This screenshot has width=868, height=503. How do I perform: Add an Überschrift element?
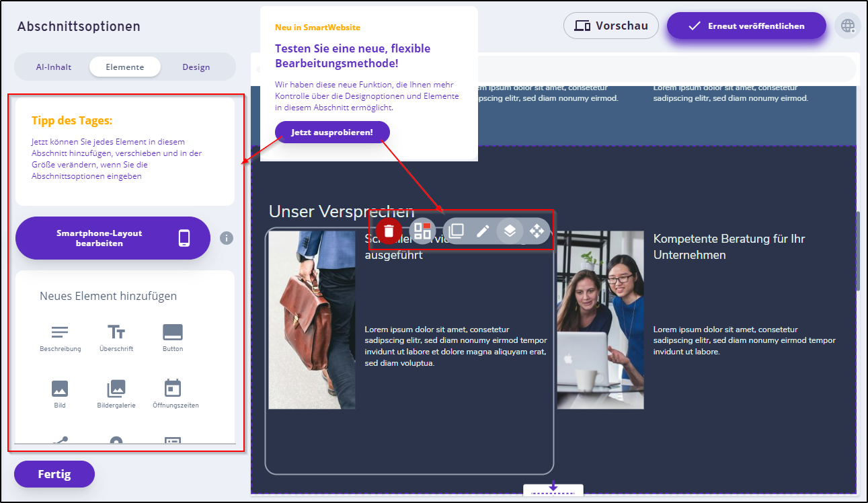tap(116, 338)
